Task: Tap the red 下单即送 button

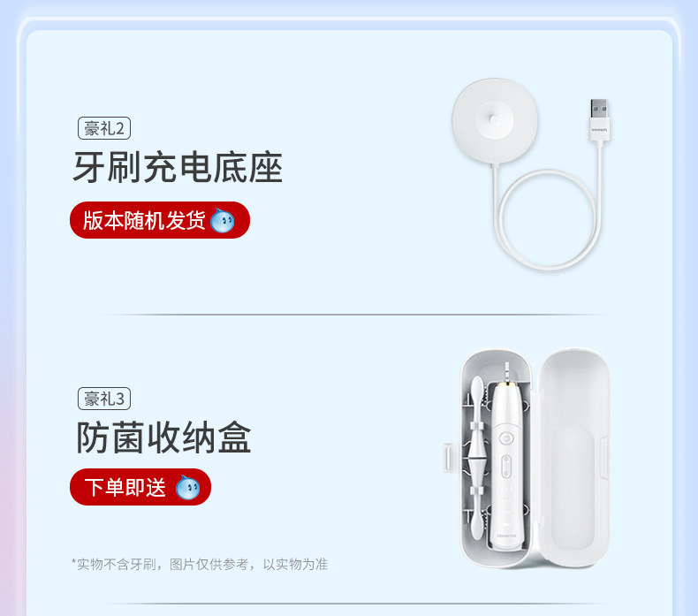Action: [x=140, y=487]
